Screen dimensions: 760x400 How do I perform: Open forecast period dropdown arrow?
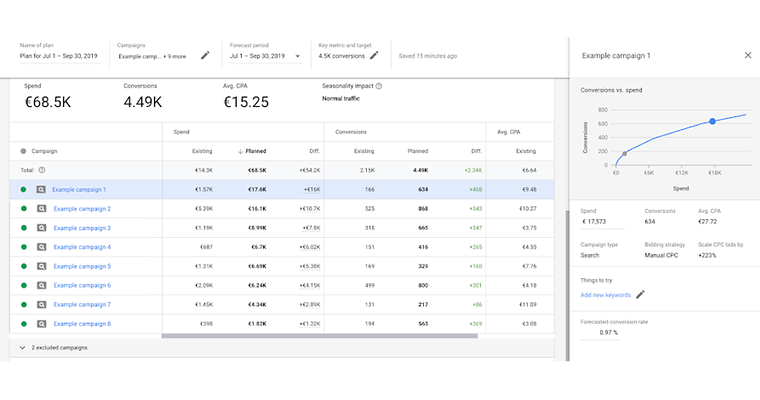point(298,56)
